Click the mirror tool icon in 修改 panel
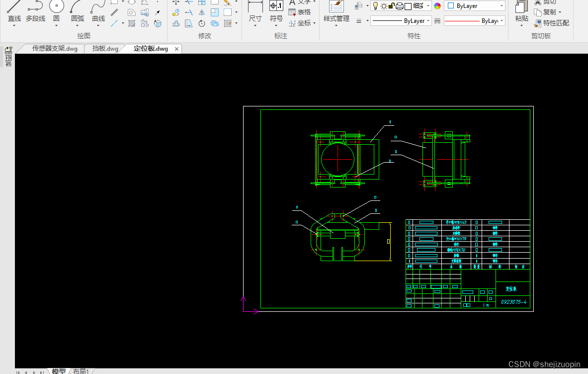The height and width of the screenshot is (374, 588). [202, 13]
